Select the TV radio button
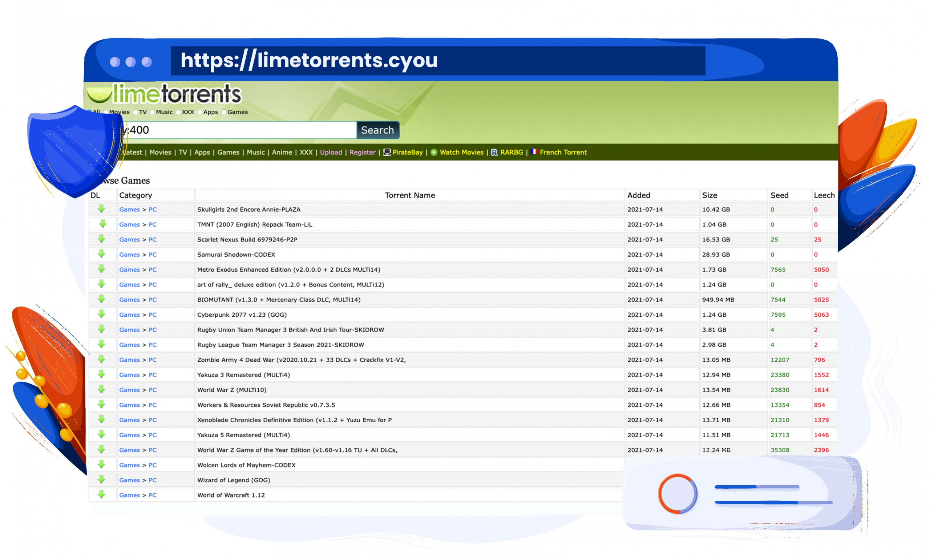 [x=136, y=112]
